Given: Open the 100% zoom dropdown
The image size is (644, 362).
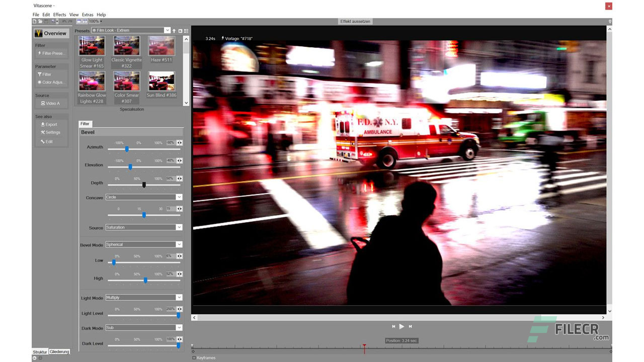Looking at the screenshot, I should 95,22.
